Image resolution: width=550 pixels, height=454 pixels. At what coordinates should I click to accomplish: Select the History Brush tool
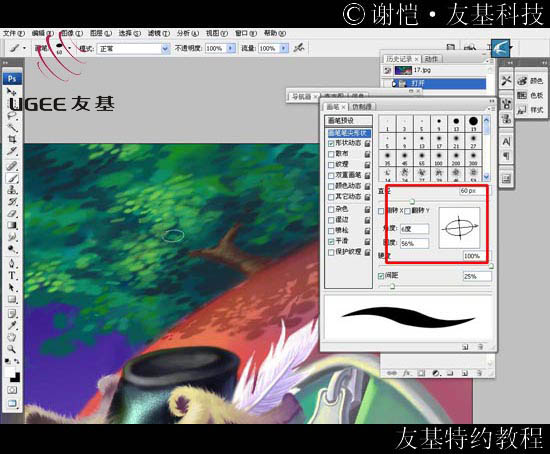coord(12,202)
